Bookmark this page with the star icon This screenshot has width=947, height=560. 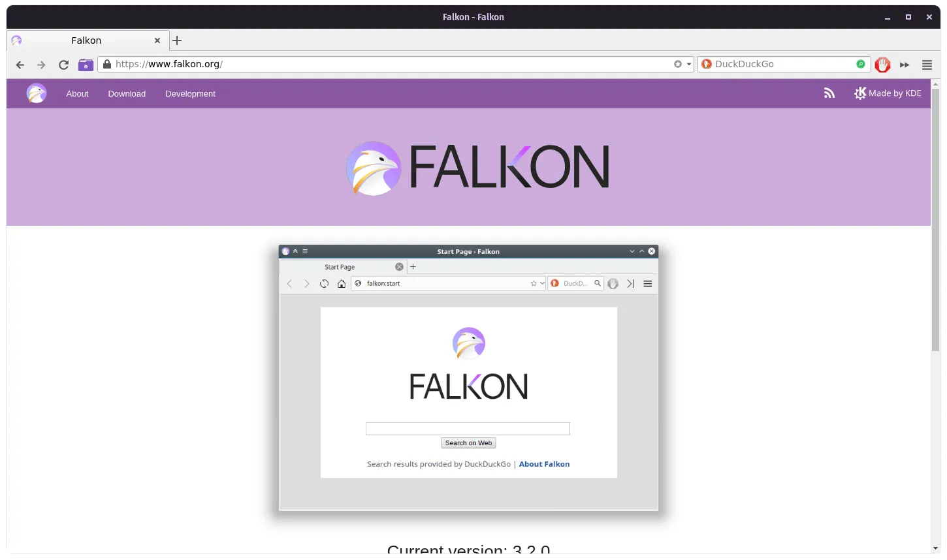click(x=678, y=64)
